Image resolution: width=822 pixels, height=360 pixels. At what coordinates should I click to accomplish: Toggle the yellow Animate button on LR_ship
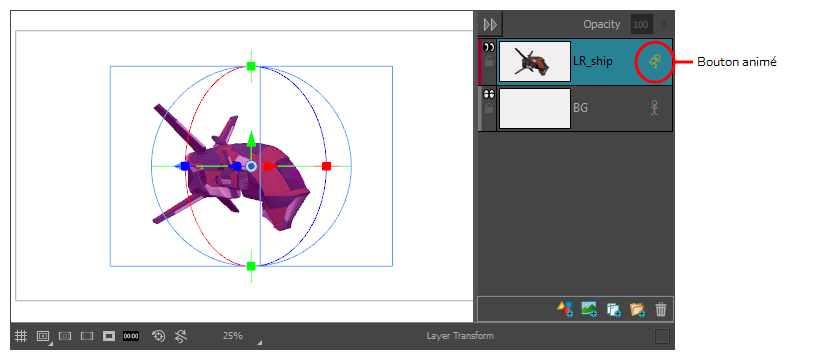pos(655,62)
